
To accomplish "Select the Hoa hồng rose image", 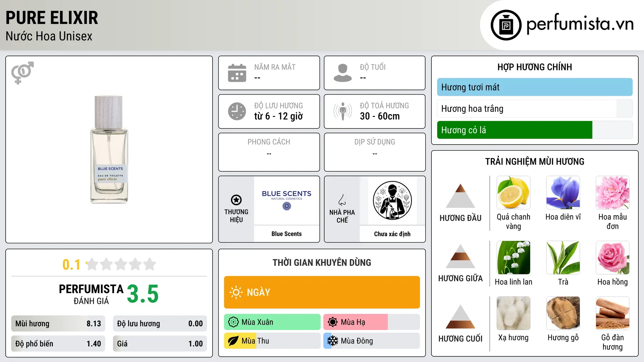I will (613, 258).
